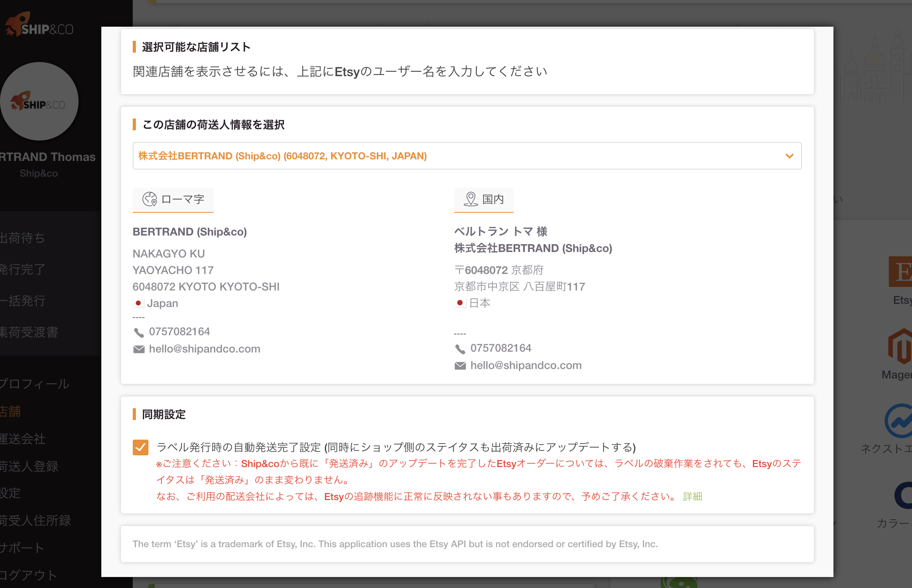Open 発行完了 in the sidebar
This screenshot has width=912, height=588.
tap(22, 269)
